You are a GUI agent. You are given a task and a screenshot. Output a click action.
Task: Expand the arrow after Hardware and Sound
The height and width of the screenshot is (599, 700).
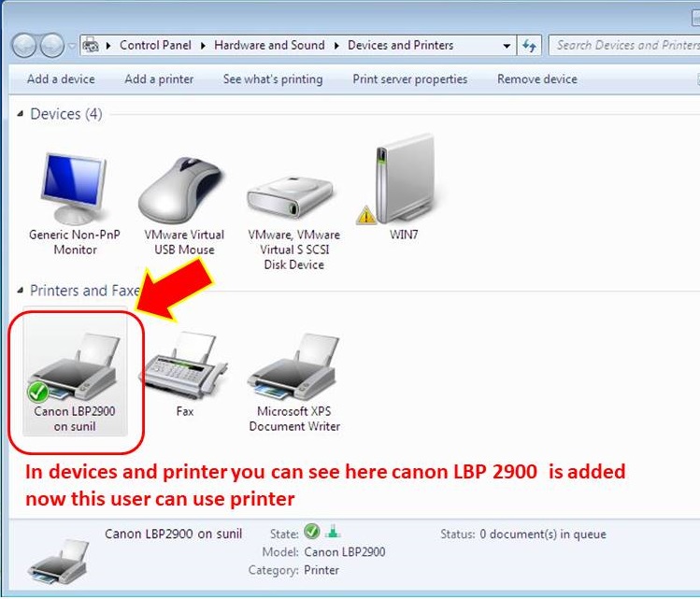pos(336,46)
